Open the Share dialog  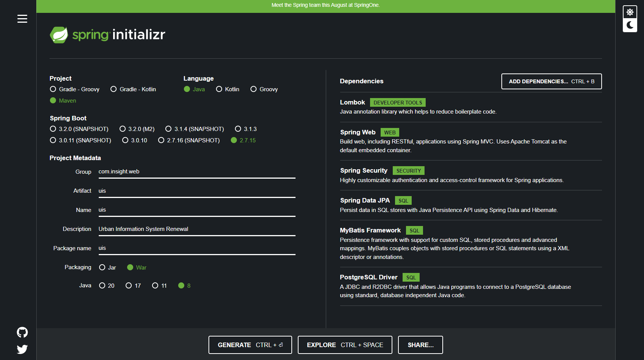point(420,345)
